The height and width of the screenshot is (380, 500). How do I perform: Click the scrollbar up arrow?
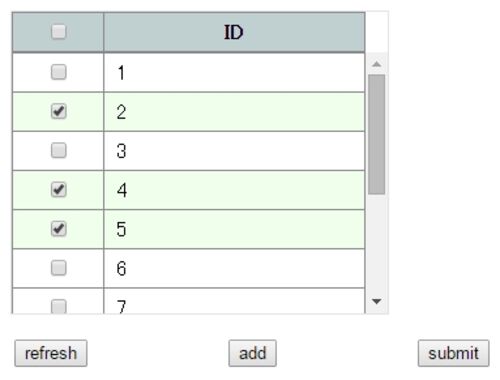pyautogui.click(x=377, y=64)
